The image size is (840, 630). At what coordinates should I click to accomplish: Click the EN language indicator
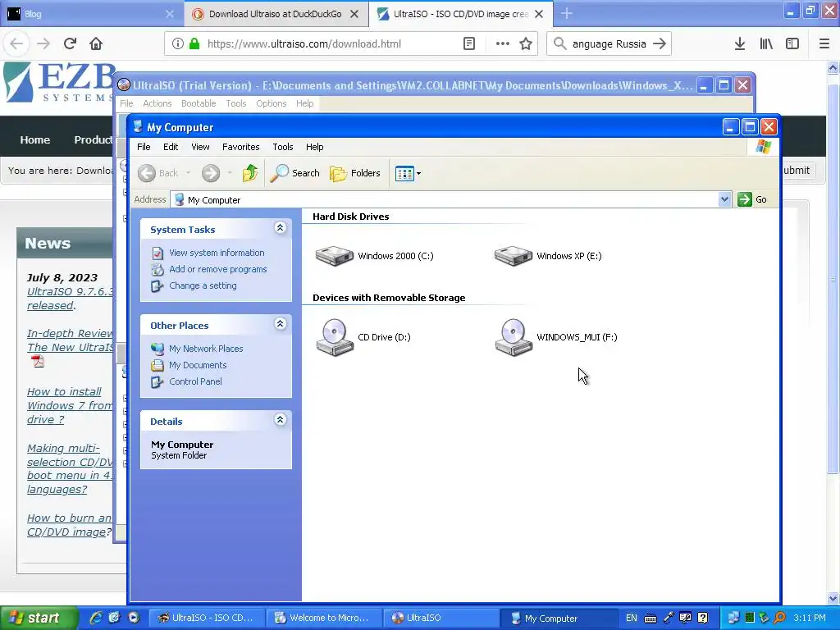[x=632, y=619]
